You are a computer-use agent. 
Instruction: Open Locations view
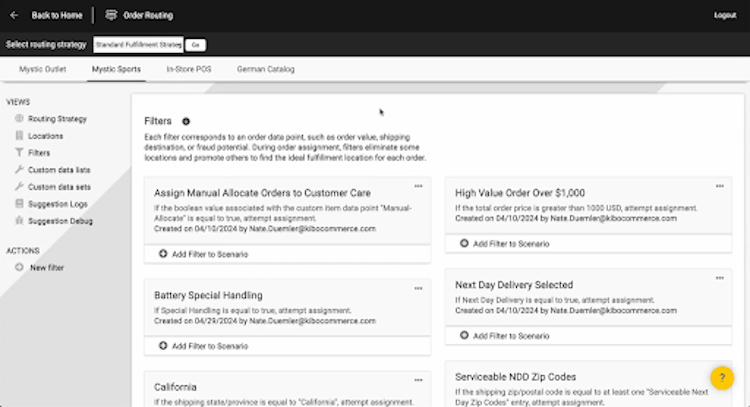click(x=45, y=136)
